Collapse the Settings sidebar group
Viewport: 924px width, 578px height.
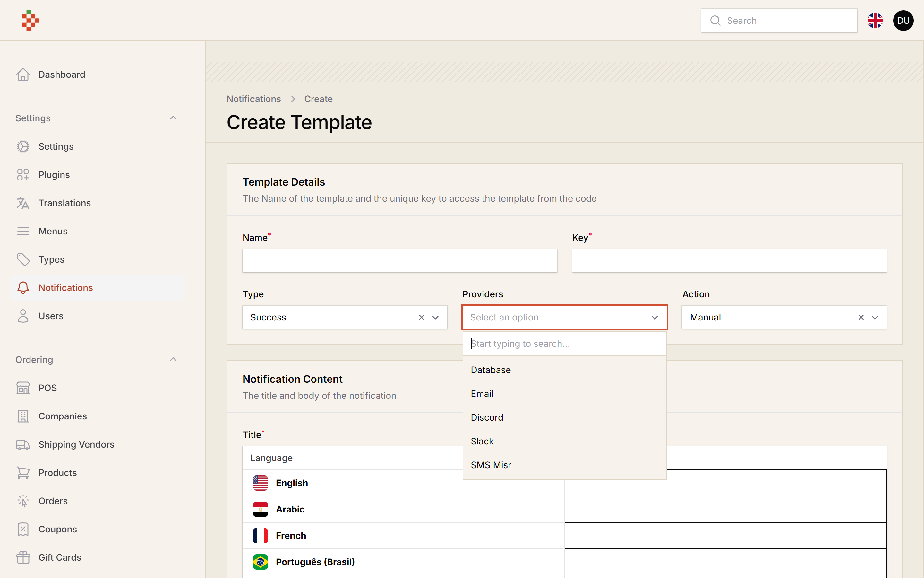(x=173, y=118)
